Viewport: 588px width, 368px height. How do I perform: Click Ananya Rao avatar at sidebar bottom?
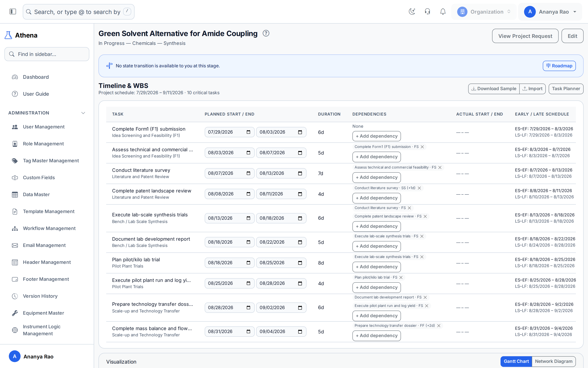tap(15, 356)
